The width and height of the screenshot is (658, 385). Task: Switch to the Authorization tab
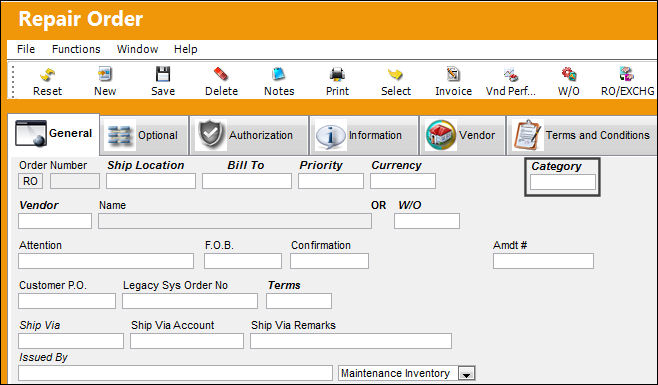point(249,135)
